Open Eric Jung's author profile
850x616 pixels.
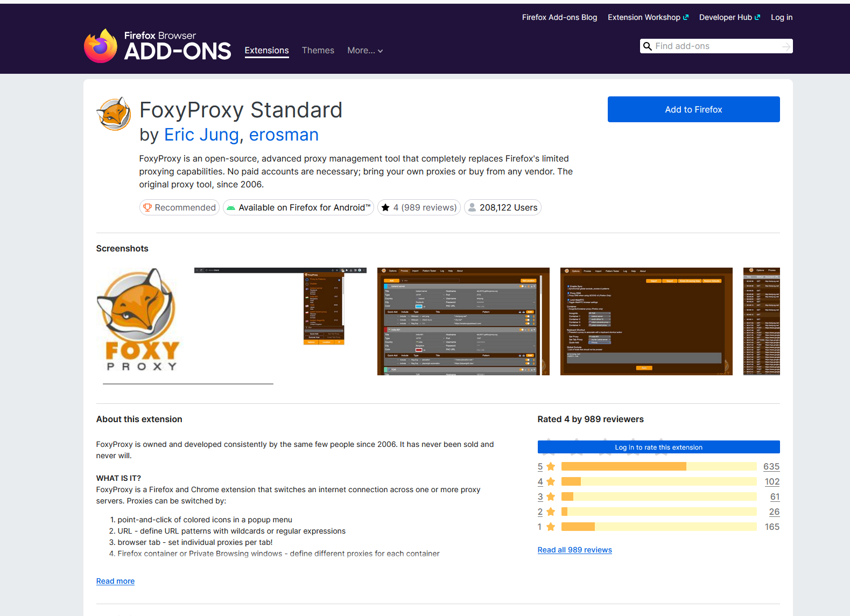click(201, 135)
